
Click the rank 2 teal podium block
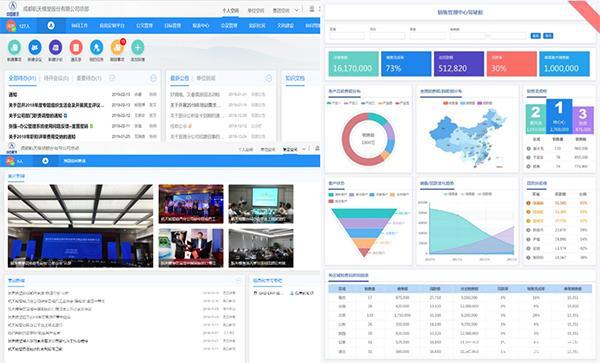pyautogui.click(x=536, y=119)
